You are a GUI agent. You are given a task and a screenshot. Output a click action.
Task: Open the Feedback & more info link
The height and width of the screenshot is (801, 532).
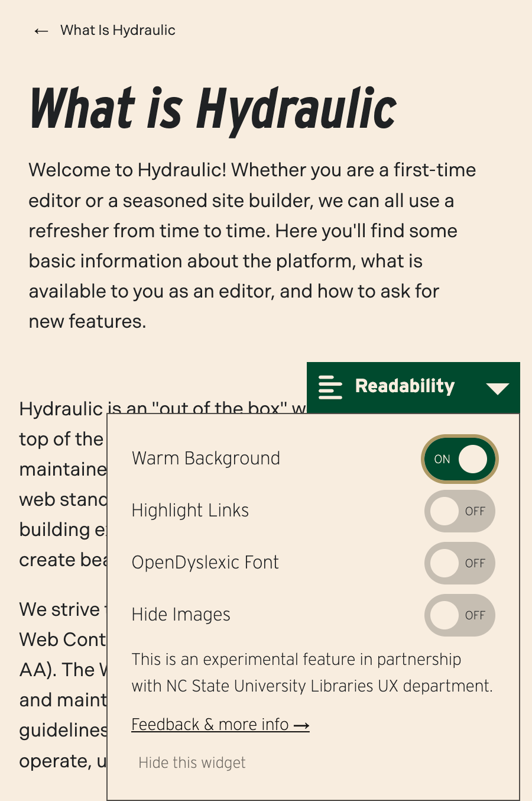pyautogui.click(x=210, y=725)
